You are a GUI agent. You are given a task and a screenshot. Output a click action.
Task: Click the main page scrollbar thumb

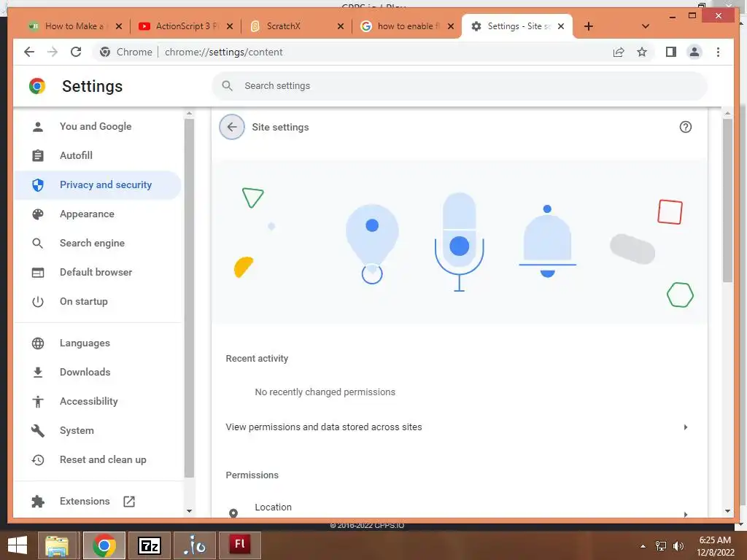click(x=727, y=200)
